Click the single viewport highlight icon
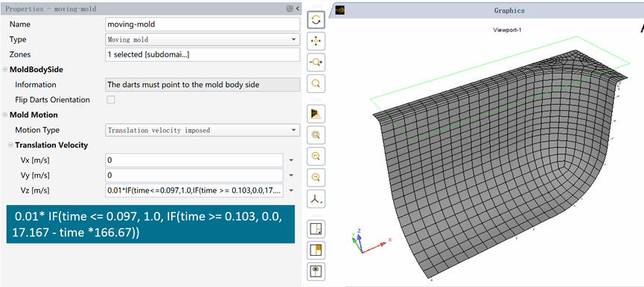 click(x=316, y=251)
